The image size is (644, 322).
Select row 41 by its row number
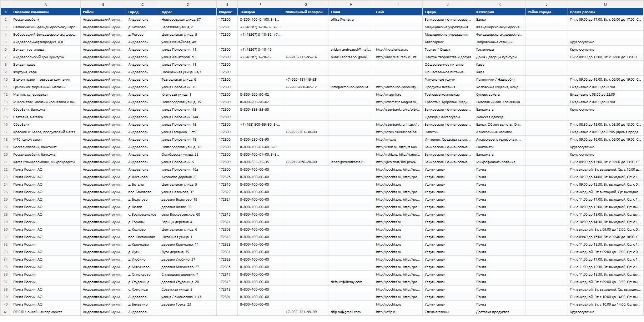pyautogui.click(x=6, y=312)
